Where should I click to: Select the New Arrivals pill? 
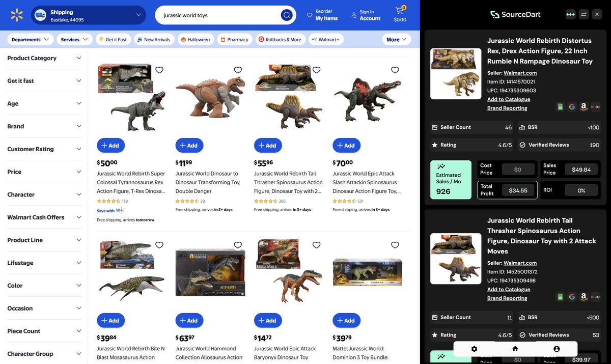(x=154, y=39)
